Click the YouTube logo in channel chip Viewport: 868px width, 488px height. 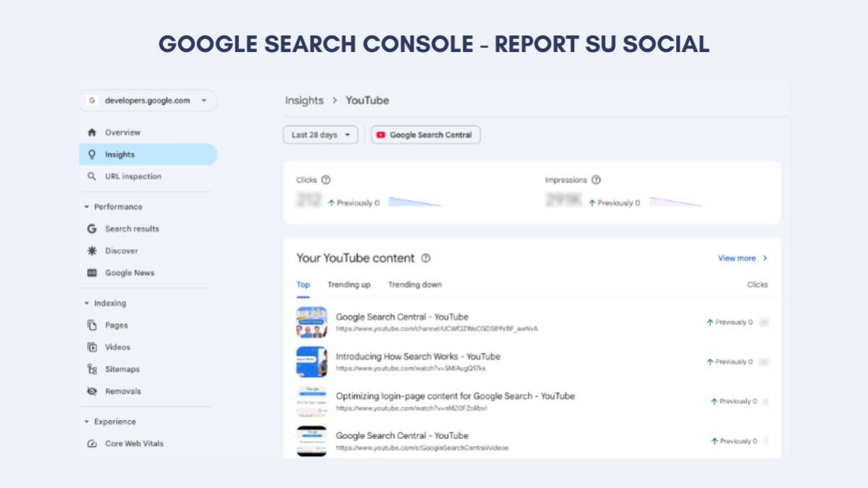(381, 135)
